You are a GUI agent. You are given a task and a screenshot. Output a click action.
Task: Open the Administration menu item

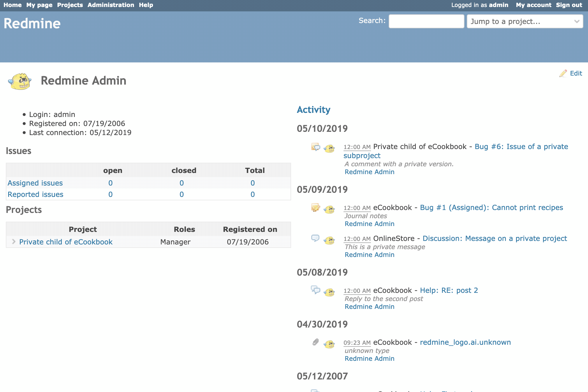pos(111,5)
